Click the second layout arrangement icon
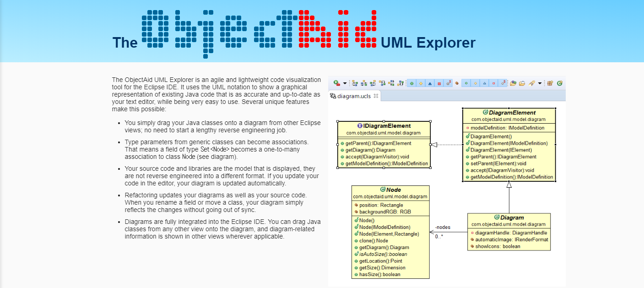644x288 pixels. [364, 83]
